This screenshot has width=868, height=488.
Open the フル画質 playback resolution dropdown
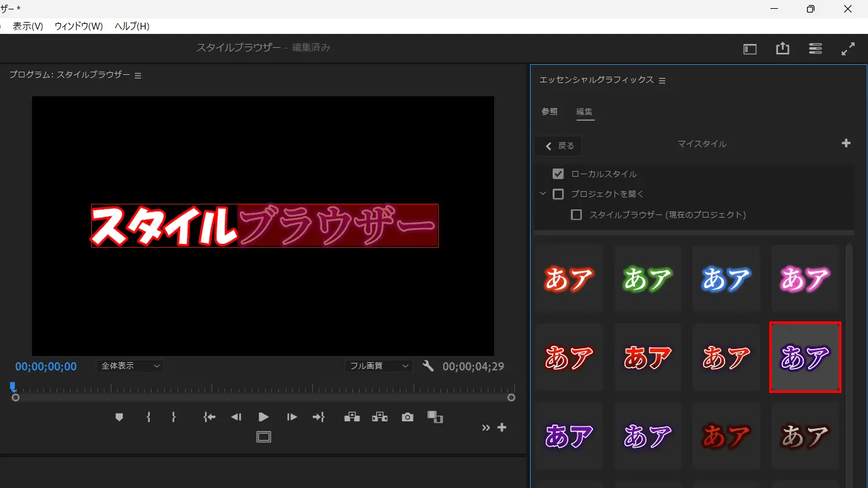[378, 365]
